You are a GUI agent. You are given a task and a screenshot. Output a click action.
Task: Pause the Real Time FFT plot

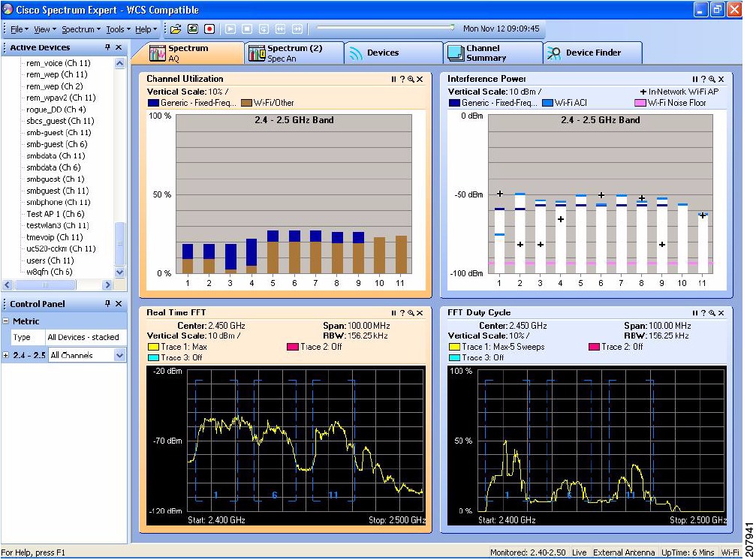click(x=393, y=313)
